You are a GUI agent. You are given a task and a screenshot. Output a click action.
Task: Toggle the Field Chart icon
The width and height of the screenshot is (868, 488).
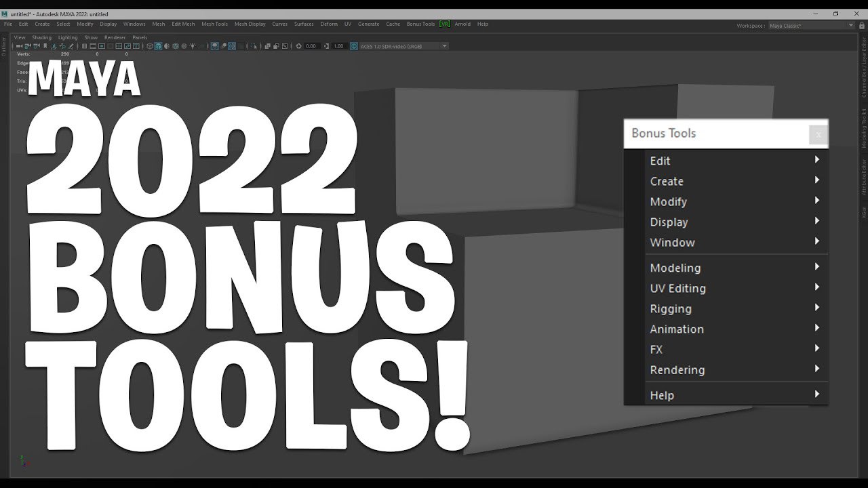tap(119, 46)
